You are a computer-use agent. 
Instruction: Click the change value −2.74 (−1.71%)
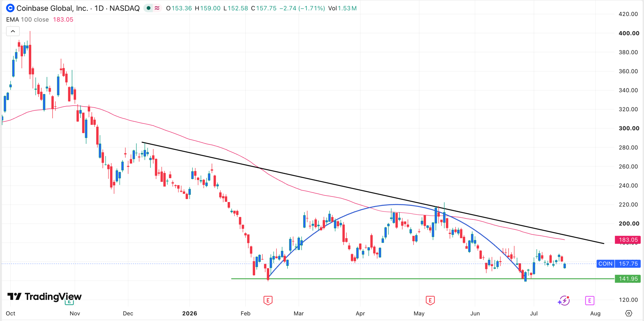click(x=302, y=8)
